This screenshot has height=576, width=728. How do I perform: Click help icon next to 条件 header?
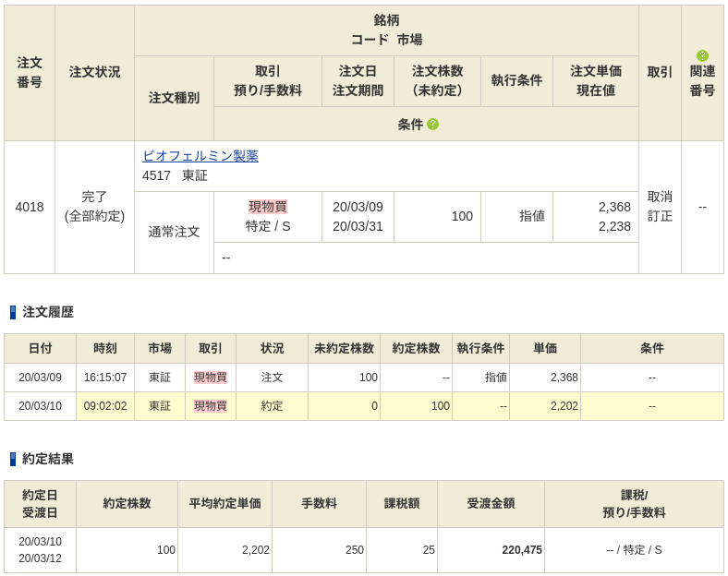(432, 125)
